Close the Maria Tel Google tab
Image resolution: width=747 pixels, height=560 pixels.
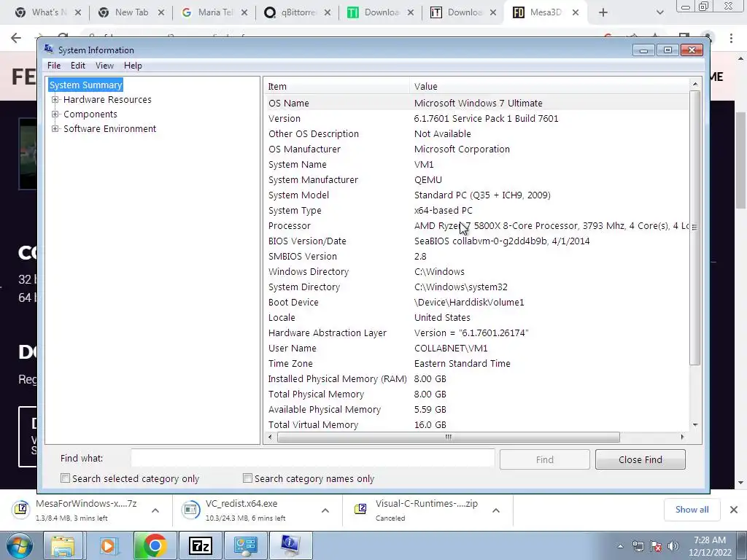(244, 13)
